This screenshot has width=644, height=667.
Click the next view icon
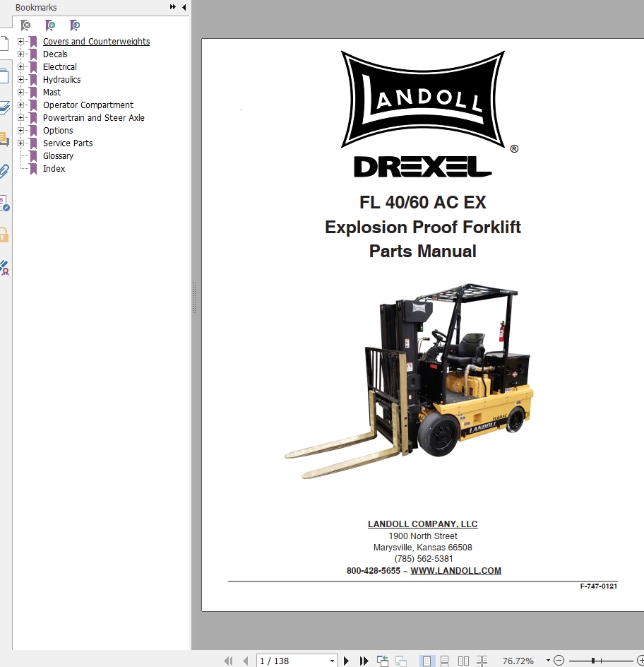(401, 661)
